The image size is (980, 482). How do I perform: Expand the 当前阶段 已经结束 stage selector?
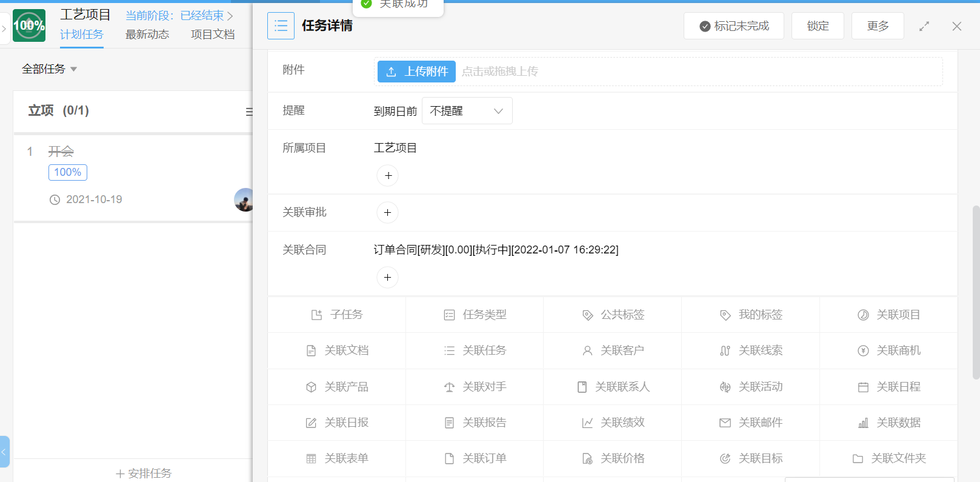[x=179, y=16]
